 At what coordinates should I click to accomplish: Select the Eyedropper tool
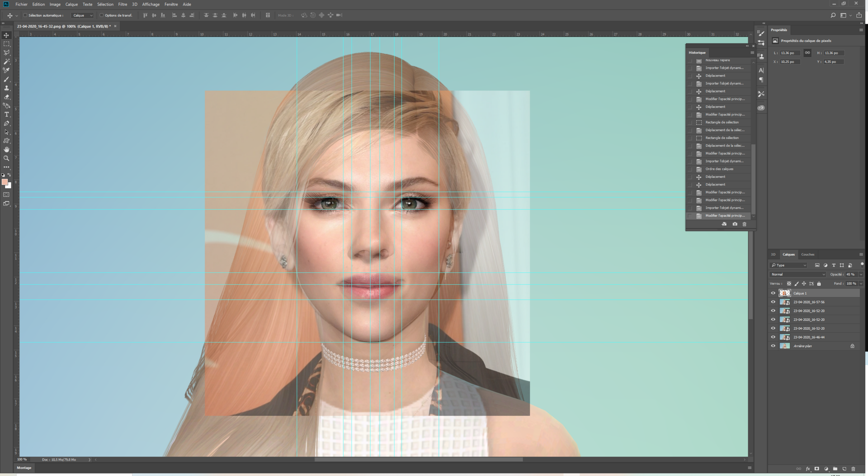coord(6,70)
